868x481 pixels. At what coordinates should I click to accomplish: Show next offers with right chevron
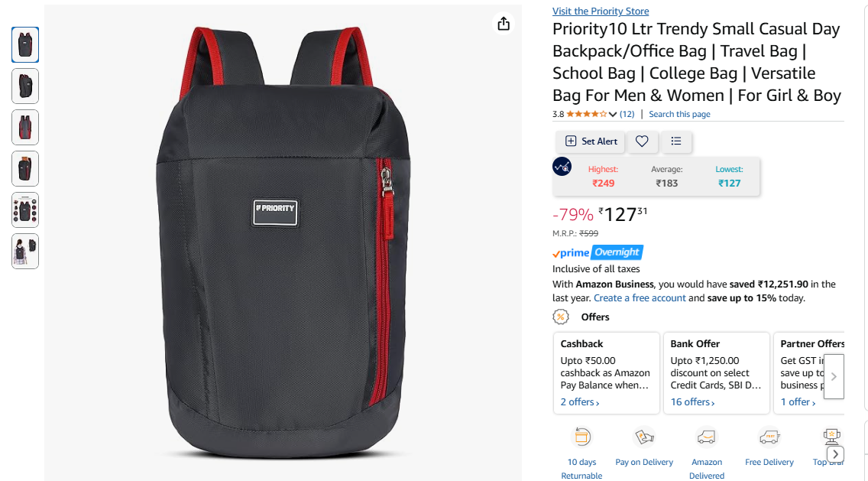point(834,376)
